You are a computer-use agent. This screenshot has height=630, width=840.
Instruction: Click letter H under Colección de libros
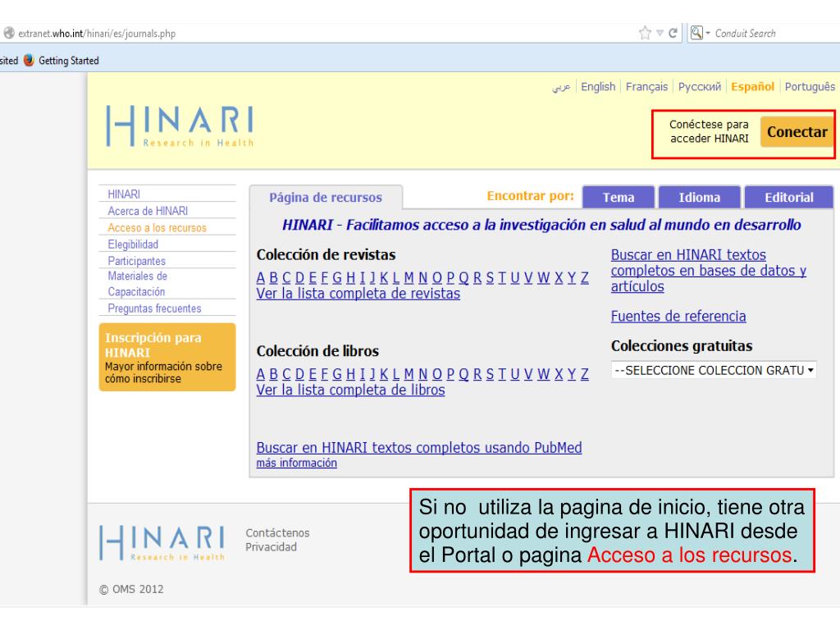(x=350, y=374)
